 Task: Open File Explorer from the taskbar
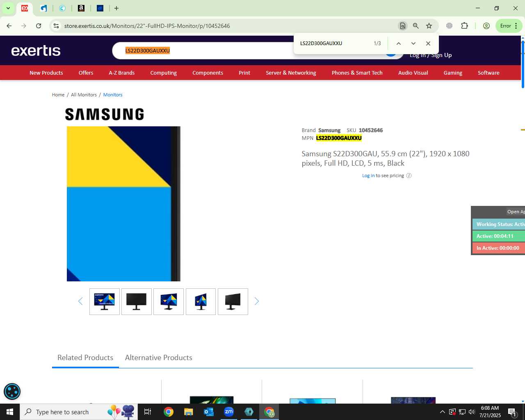coord(188,412)
